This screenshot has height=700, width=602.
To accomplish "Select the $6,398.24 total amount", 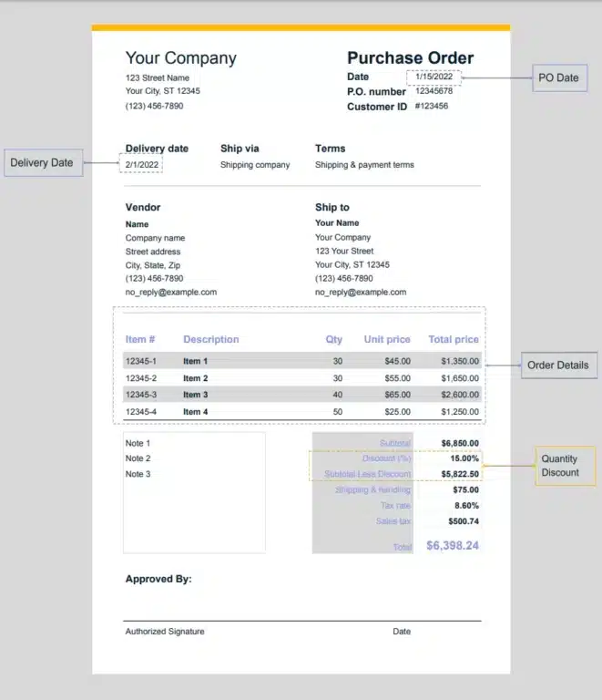I will point(452,546).
